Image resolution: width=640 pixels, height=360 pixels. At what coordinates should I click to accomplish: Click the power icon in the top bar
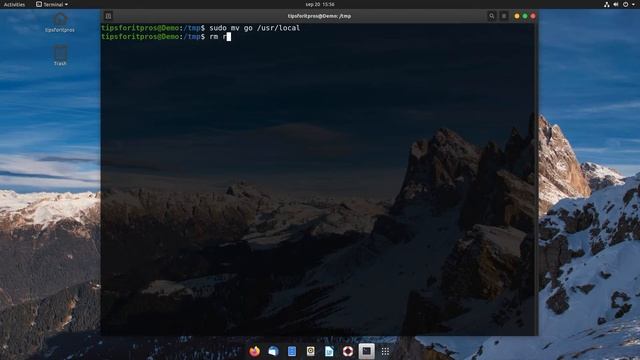click(x=625, y=4)
